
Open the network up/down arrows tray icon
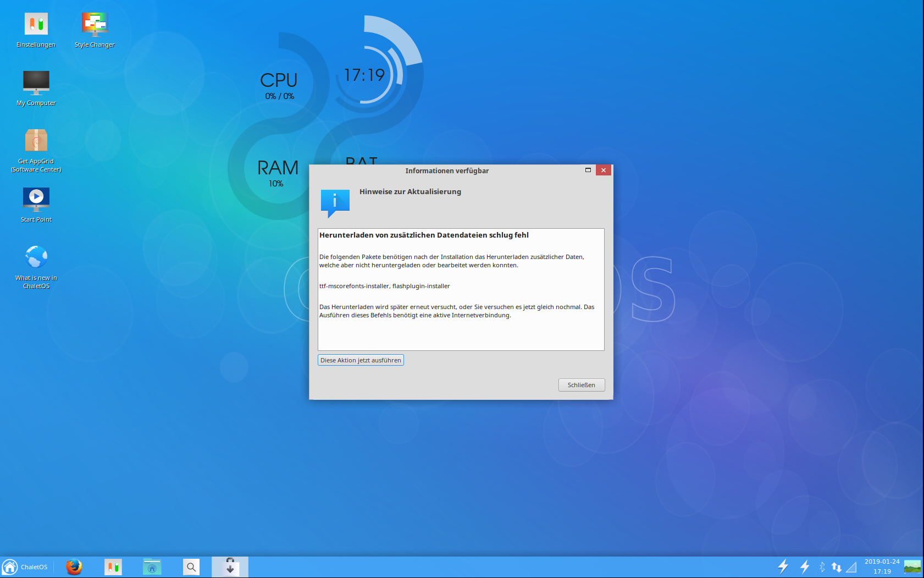click(837, 567)
